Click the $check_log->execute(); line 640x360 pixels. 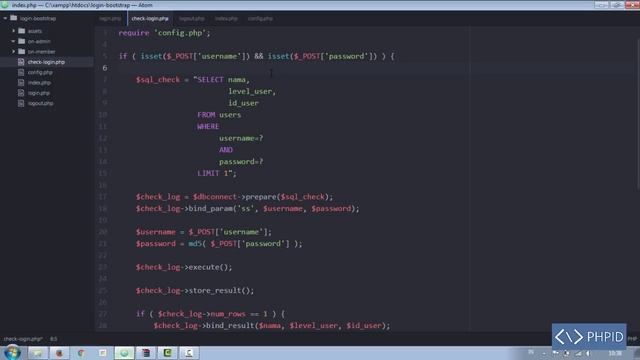coord(184,267)
